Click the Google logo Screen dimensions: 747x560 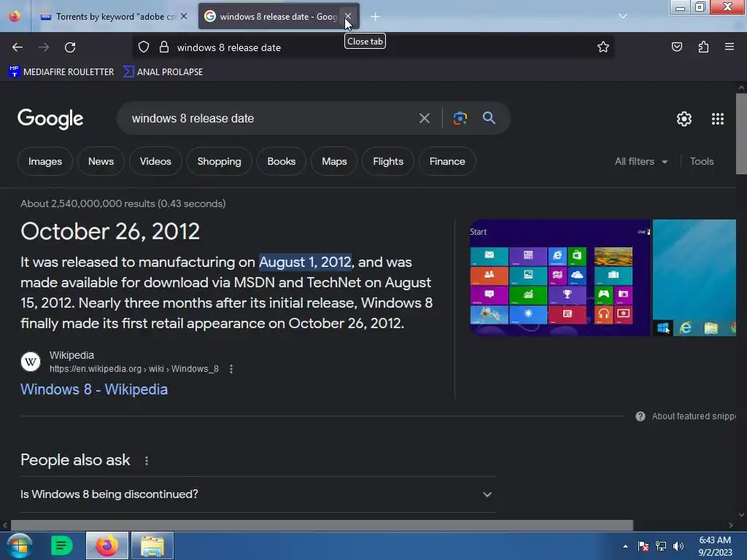pyautogui.click(x=50, y=119)
